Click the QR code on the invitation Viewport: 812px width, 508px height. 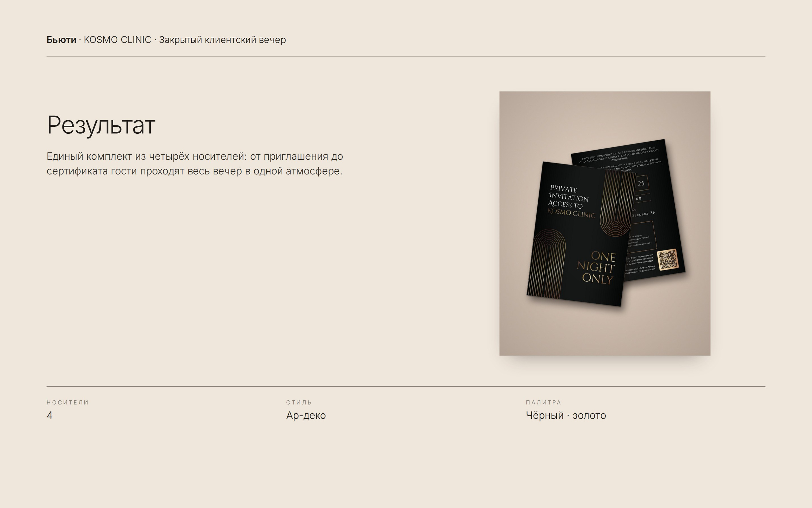click(x=668, y=259)
